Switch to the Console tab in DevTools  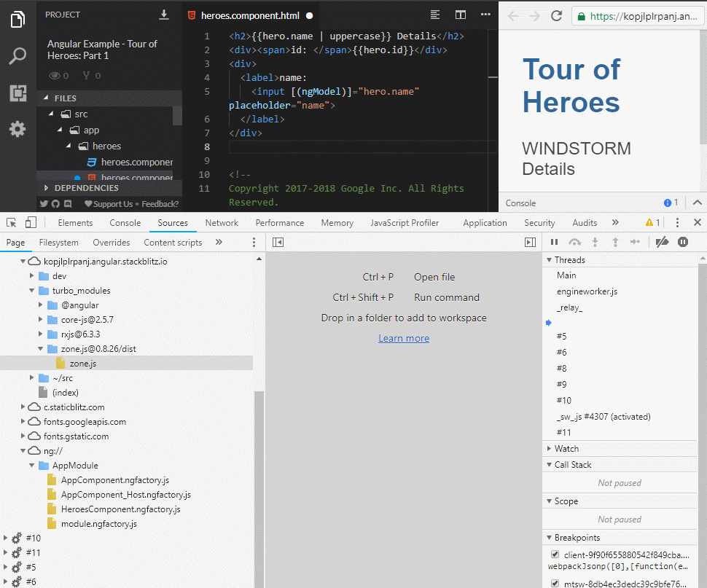(125, 222)
